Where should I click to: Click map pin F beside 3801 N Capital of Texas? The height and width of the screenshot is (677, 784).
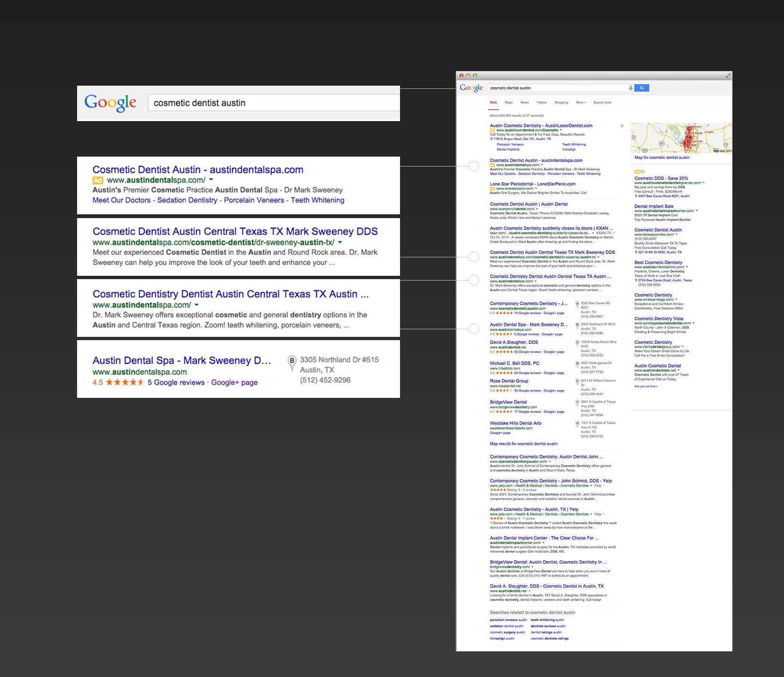577,403
